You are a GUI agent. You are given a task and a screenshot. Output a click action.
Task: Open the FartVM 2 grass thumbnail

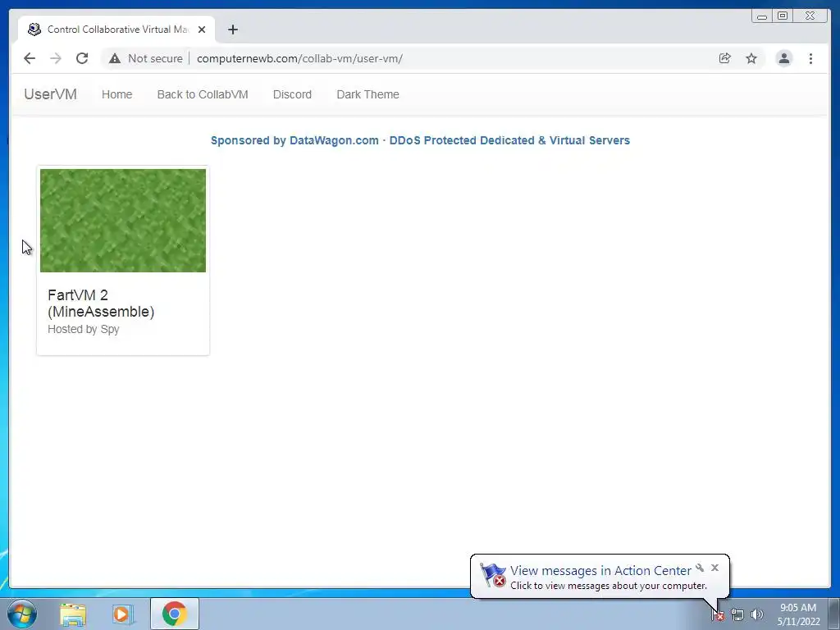click(x=123, y=220)
